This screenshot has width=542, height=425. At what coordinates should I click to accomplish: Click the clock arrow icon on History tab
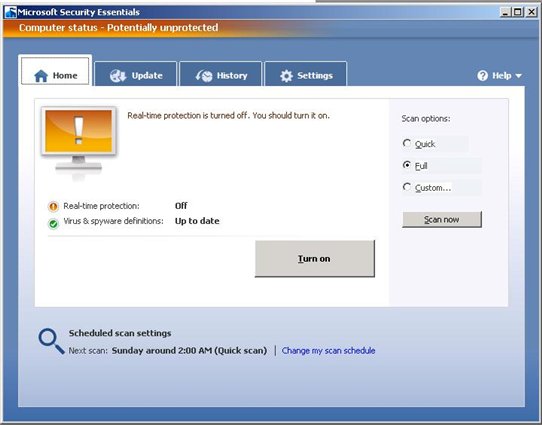click(x=204, y=76)
